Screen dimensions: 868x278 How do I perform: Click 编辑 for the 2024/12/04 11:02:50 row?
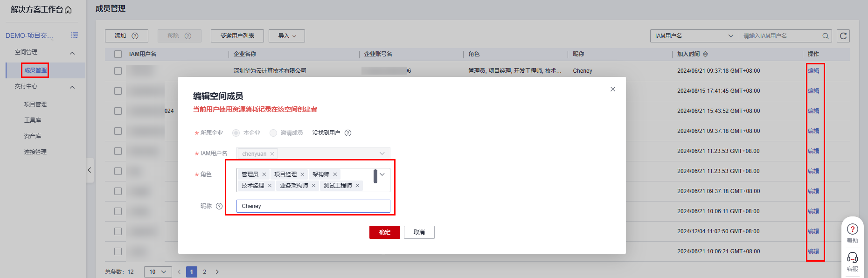point(813,231)
